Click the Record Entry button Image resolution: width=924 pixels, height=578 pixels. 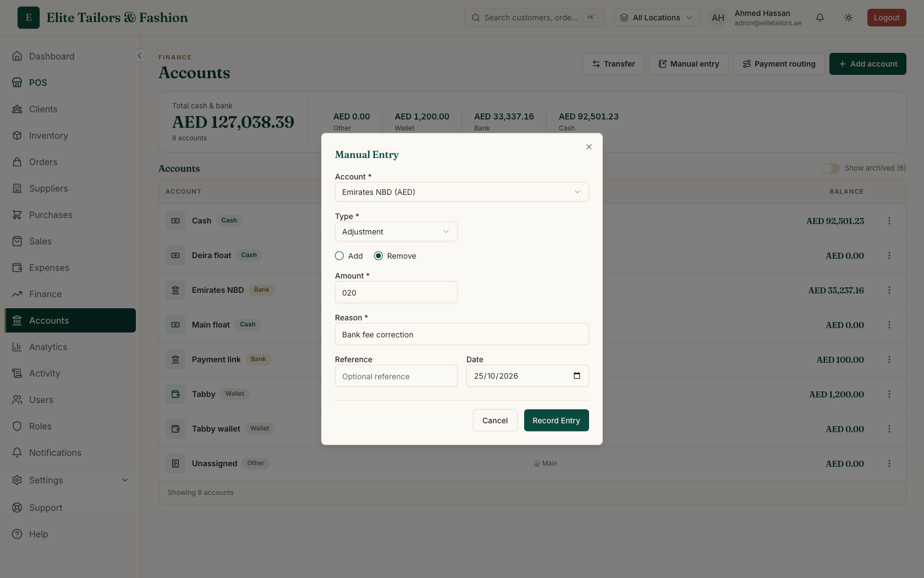(556, 421)
